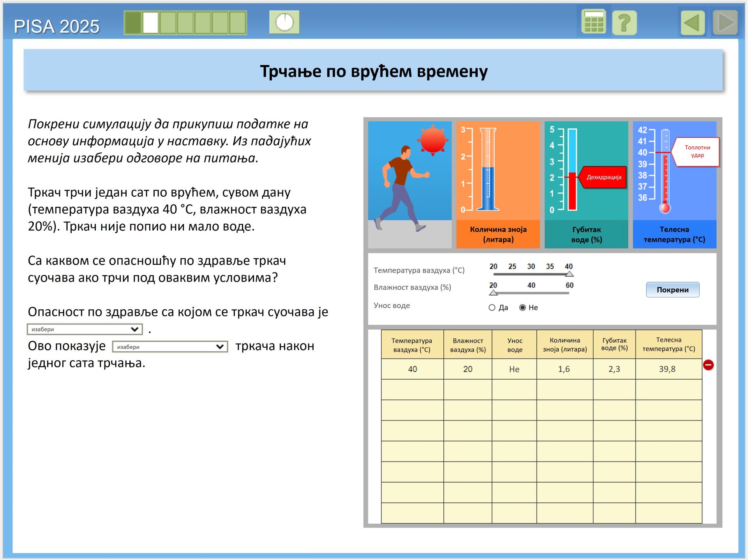The height and width of the screenshot is (560, 748).
Task: Select the second progress bar segment
Action: click(x=151, y=23)
